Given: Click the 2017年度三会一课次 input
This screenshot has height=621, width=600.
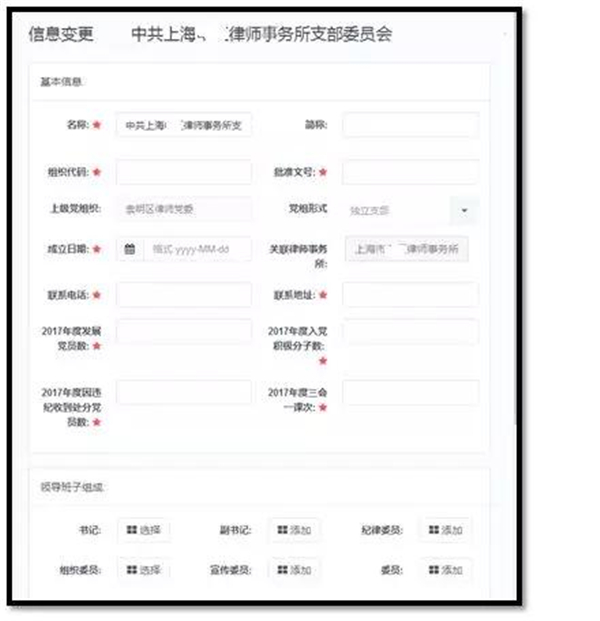Looking at the screenshot, I should (411, 392).
